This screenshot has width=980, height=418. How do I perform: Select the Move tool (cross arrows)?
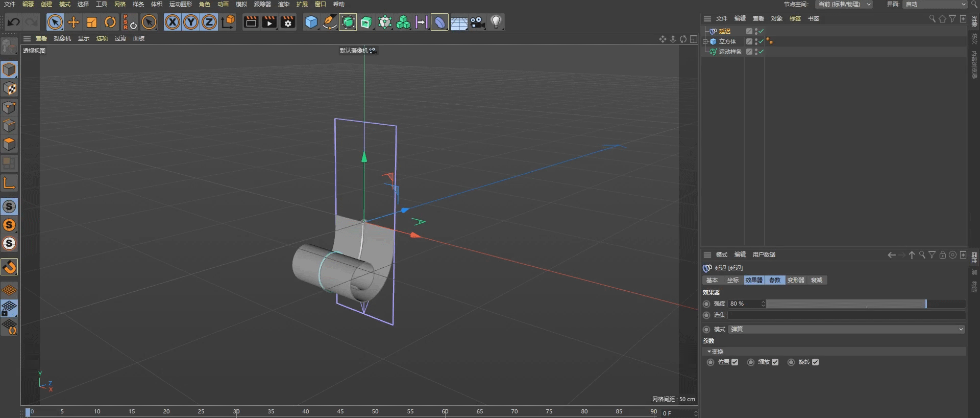[x=73, y=22]
